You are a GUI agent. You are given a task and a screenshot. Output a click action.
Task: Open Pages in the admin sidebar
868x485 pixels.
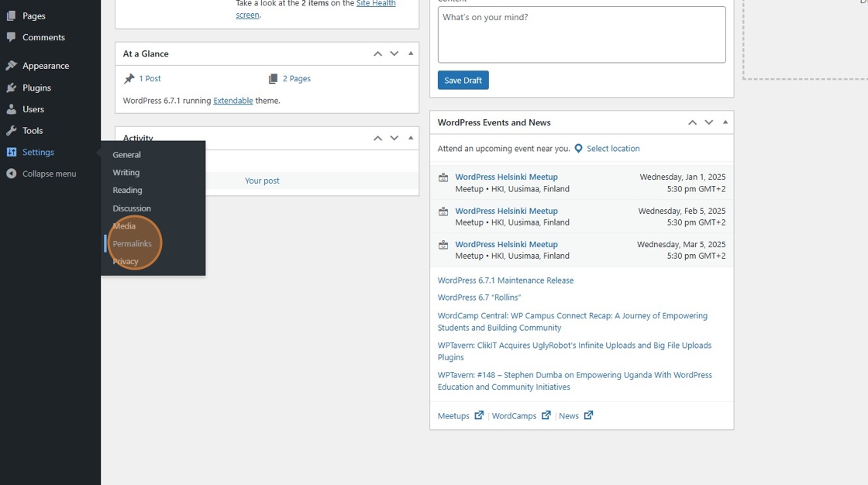pyautogui.click(x=34, y=16)
